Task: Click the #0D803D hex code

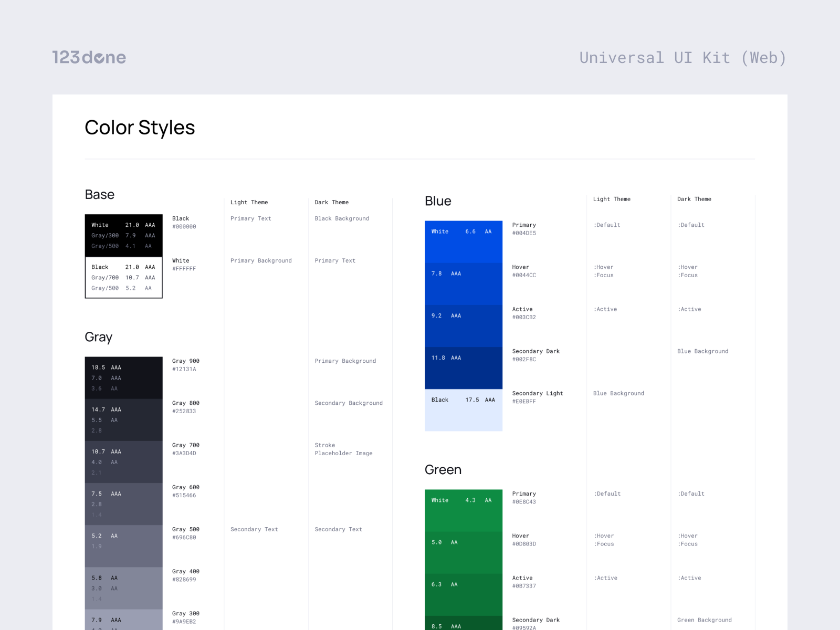Action: (x=524, y=544)
